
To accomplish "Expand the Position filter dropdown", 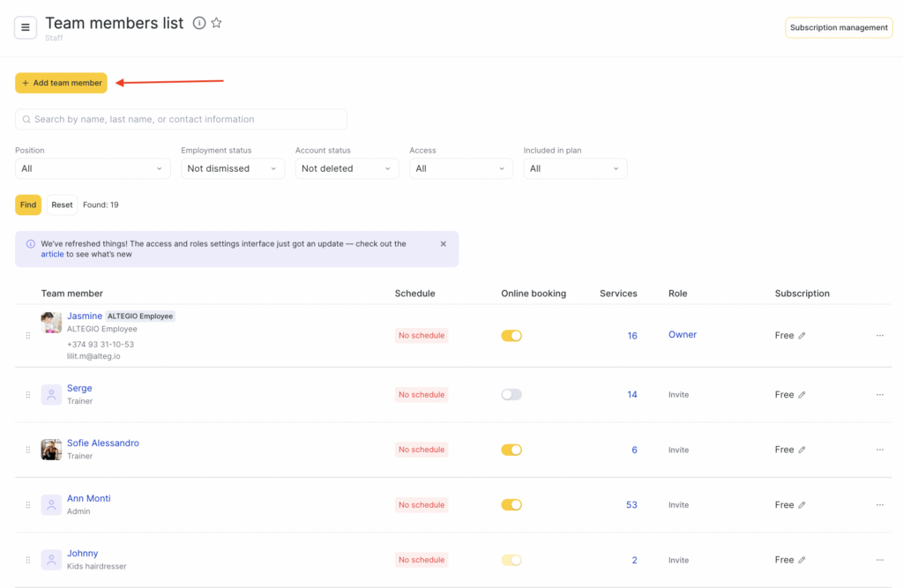I will click(93, 168).
